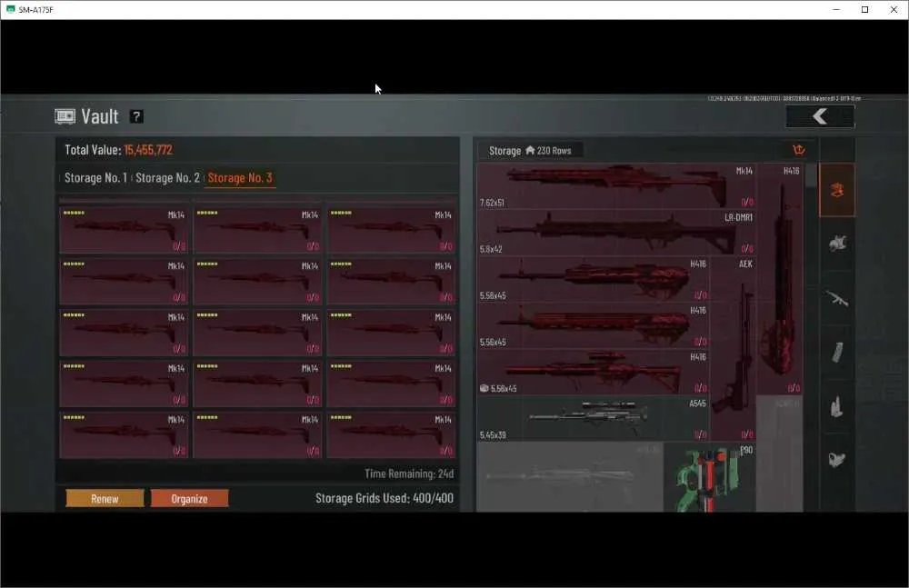This screenshot has height=588, width=909.
Task: Click the house icon next to 230 Rows
Action: tap(530, 150)
